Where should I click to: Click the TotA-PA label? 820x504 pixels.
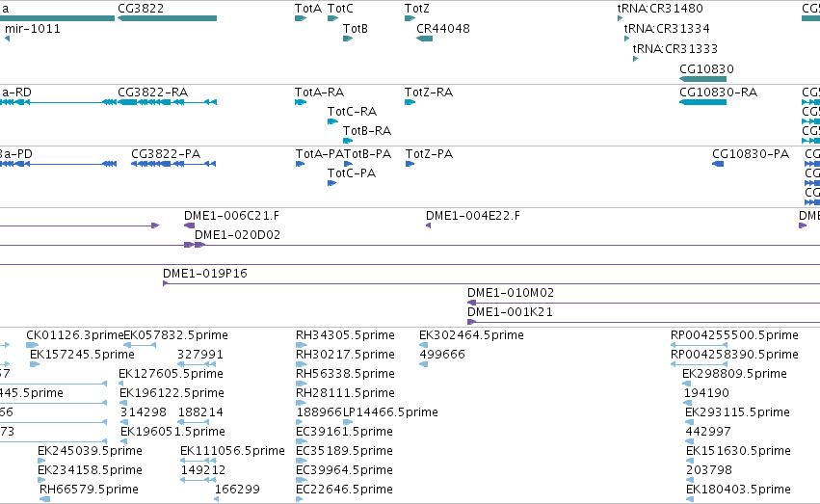[x=320, y=154]
